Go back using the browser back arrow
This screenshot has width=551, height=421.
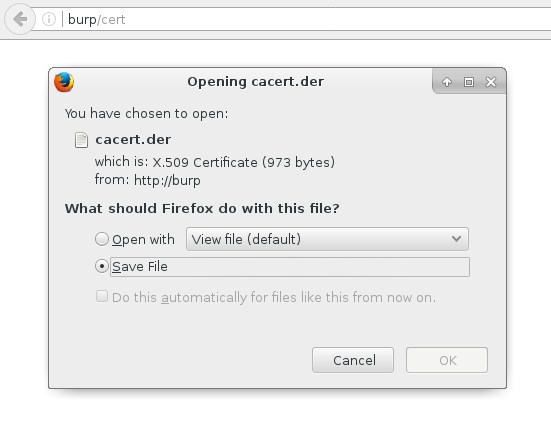20,19
